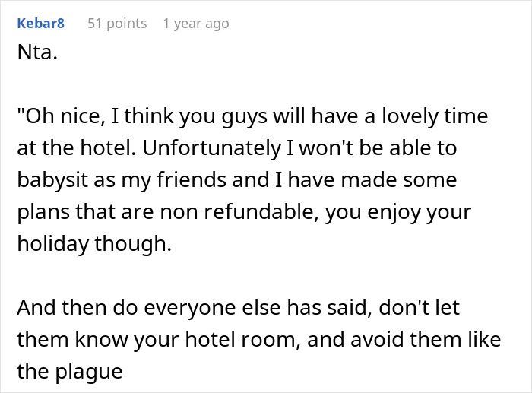Open the Kebar8 user profile link
Image resolution: width=532 pixels, height=393 pixels.
tap(41, 24)
